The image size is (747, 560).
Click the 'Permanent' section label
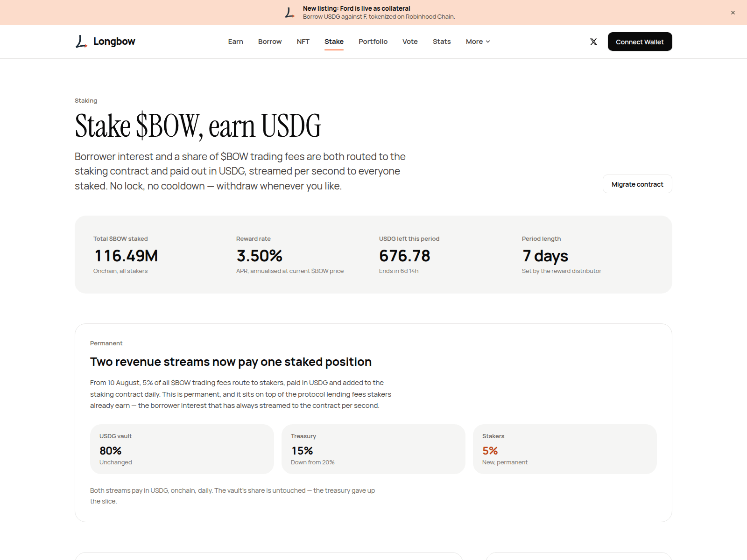point(106,343)
